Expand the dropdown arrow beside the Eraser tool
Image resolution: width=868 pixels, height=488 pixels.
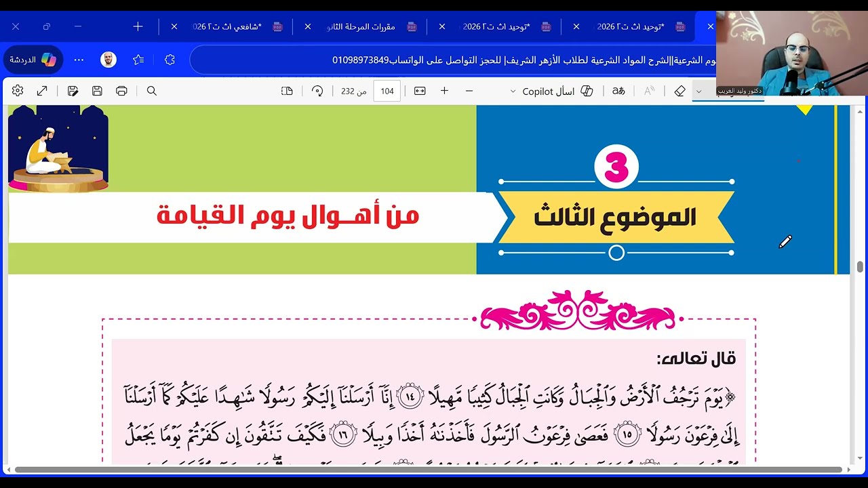click(x=698, y=91)
